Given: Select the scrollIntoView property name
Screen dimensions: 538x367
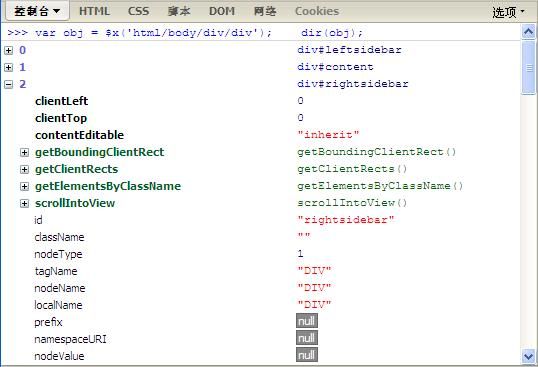Looking at the screenshot, I should [x=75, y=203].
